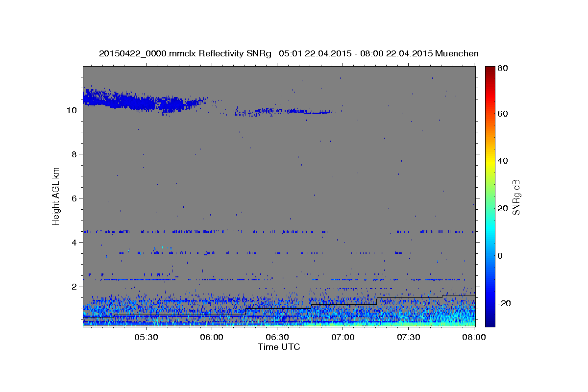The width and height of the screenshot is (588, 392).
Task: Select the 'Time UTC' axis label
Action: click(x=279, y=347)
